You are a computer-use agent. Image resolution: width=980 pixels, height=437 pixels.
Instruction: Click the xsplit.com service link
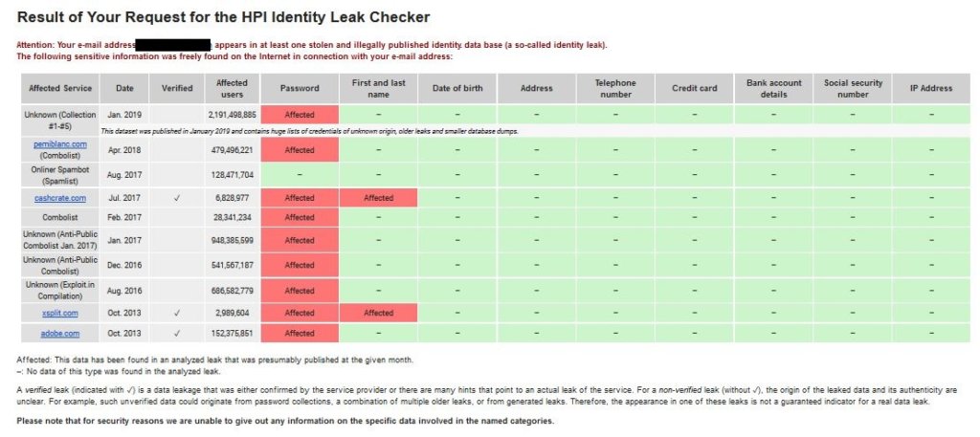click(58, 313)
